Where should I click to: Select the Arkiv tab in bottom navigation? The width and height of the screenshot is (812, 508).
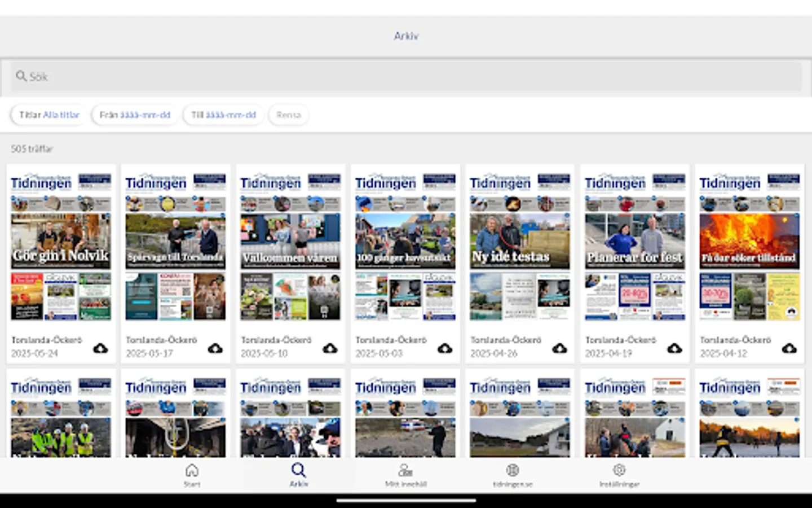pyautogui.click(x=299, y=475)
